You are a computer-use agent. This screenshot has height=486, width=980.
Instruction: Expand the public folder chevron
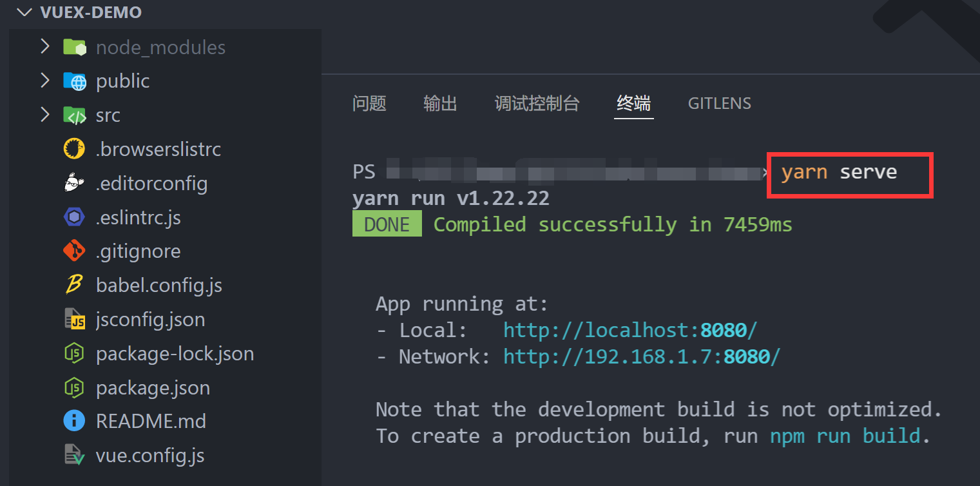[44, 80]
